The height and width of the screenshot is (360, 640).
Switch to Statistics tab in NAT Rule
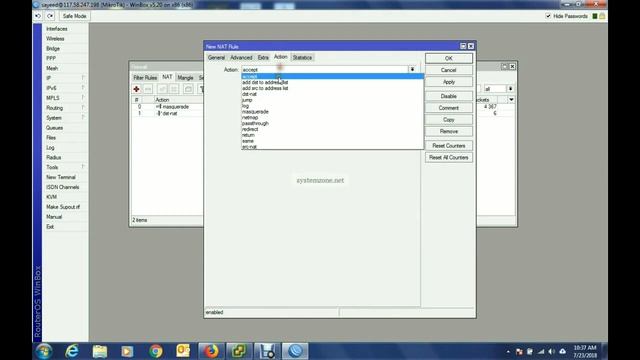point(302,58)
